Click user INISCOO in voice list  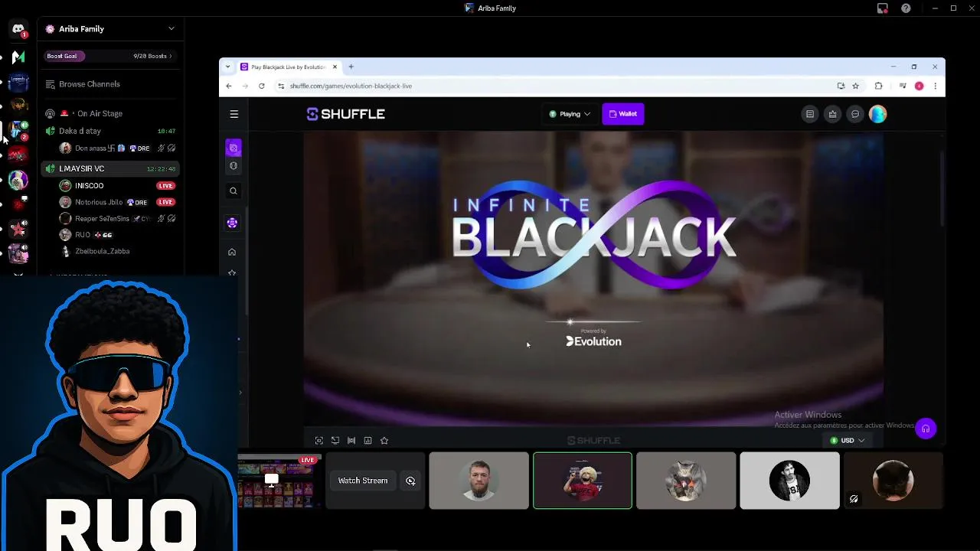click(x=117, y=185)
